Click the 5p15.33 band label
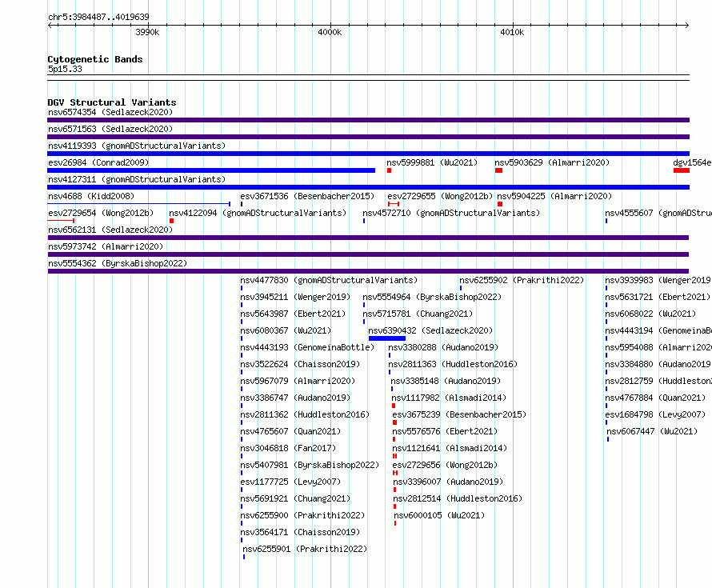This screenshot has height=588, width=712. tap(65, 69)
